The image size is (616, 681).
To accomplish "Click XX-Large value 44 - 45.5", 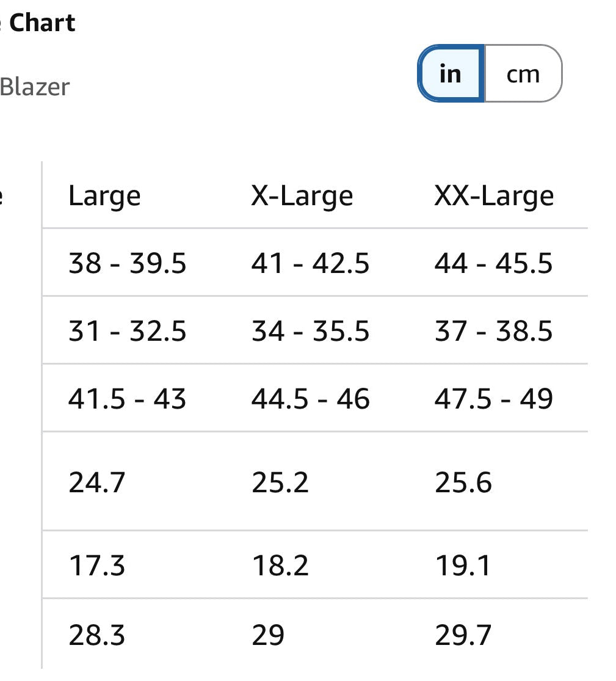I will (493, 263).
